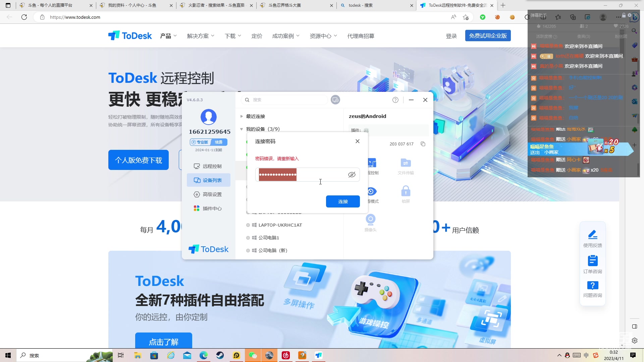Copy device ID 203 037 617

tap(423, 144)
